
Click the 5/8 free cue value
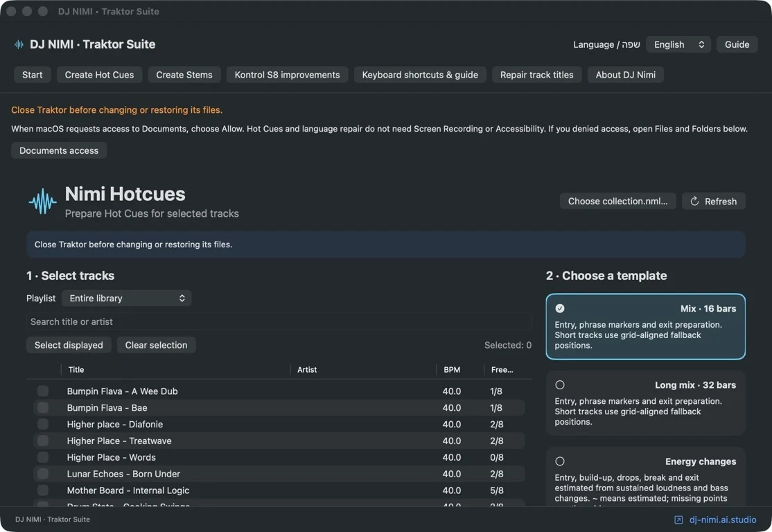(496, 490)
